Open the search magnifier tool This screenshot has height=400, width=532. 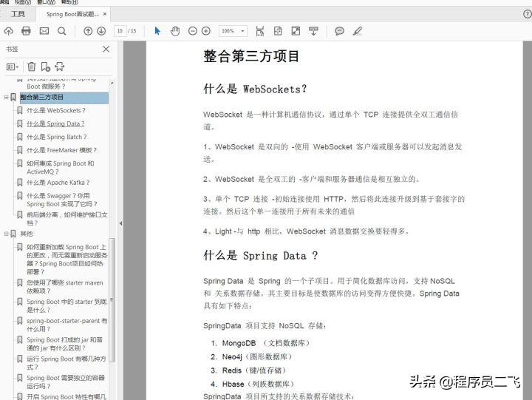pyautogui.click(x=62, y=31)
